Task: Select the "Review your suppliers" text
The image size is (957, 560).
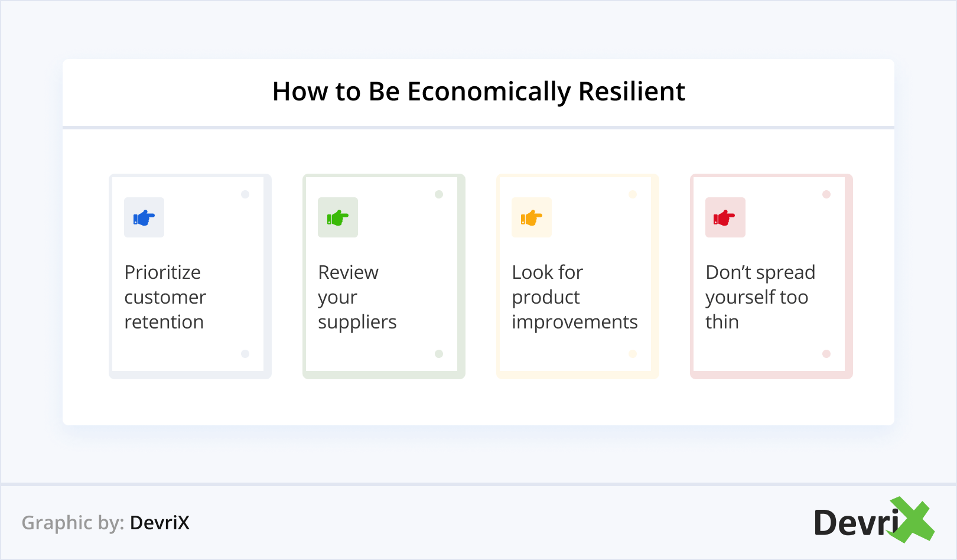Action: click(357, 297)
